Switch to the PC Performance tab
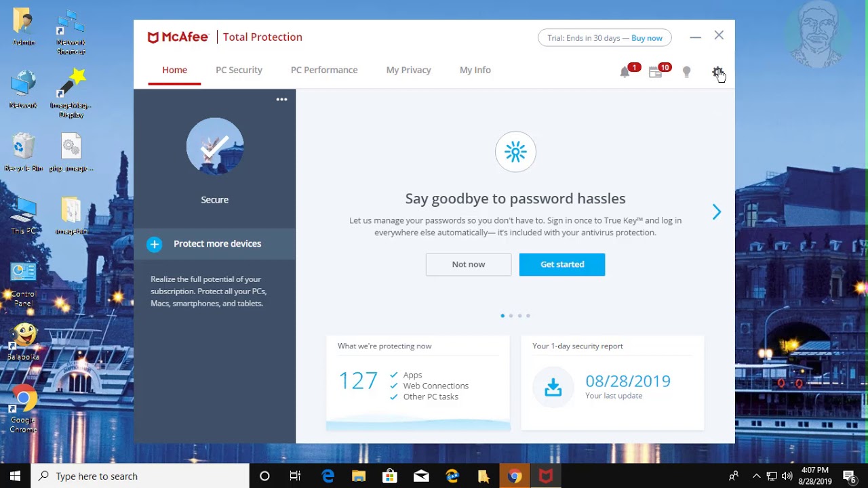 pyautogui.click(x=324, y=70)
